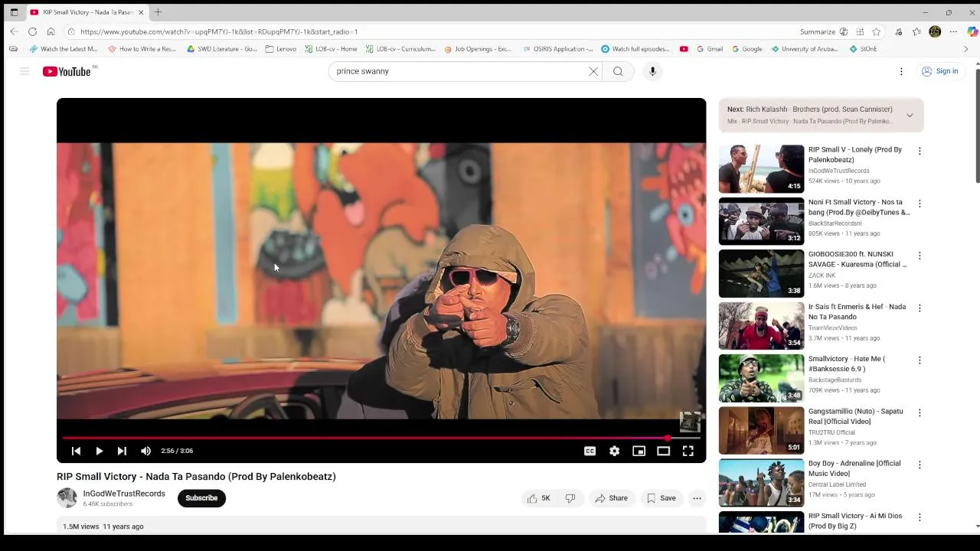Close the RIP Small Victory tab
980x551 pixels.
[x=141, y=12]
